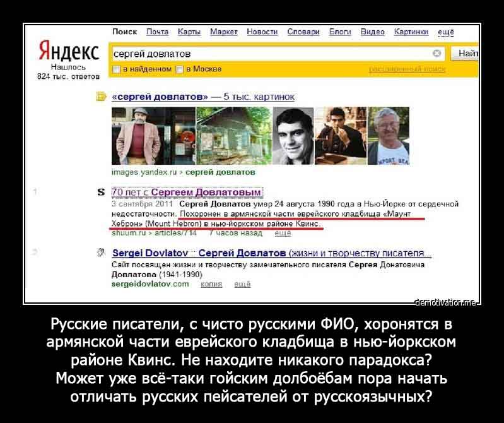Enable the в найденном checkbox

(x=116, y=69)
